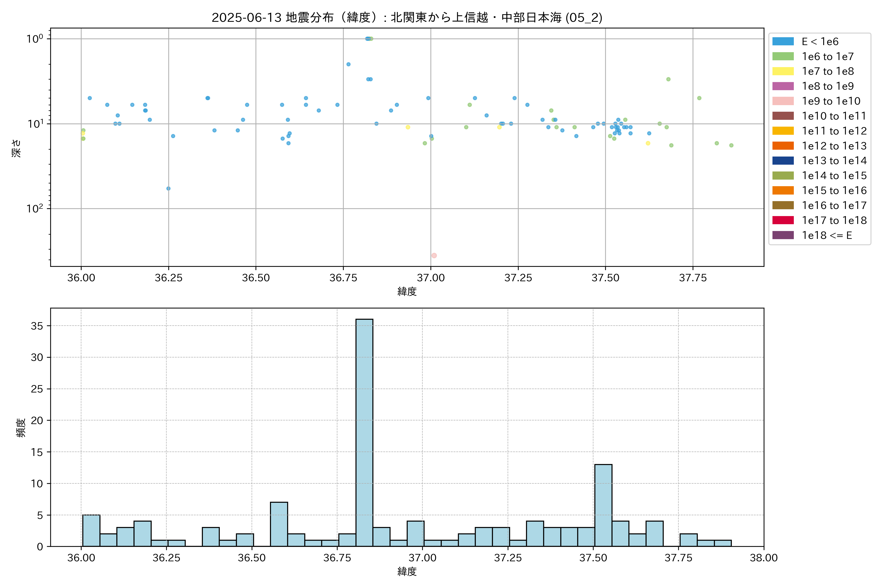Click the blue E < 1e6 legend swatch
This screenshot has height=588, width=882.
[x=783, y=42]
